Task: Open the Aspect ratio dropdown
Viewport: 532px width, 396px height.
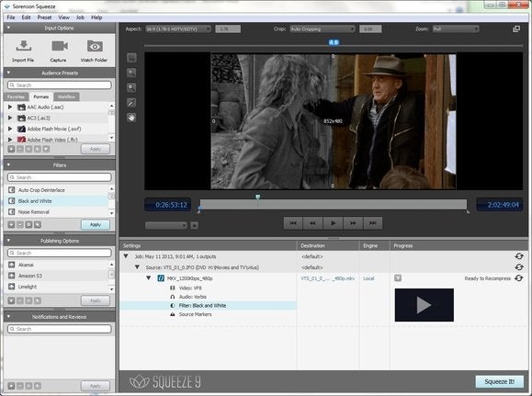Action: click(x=178, y=28)
